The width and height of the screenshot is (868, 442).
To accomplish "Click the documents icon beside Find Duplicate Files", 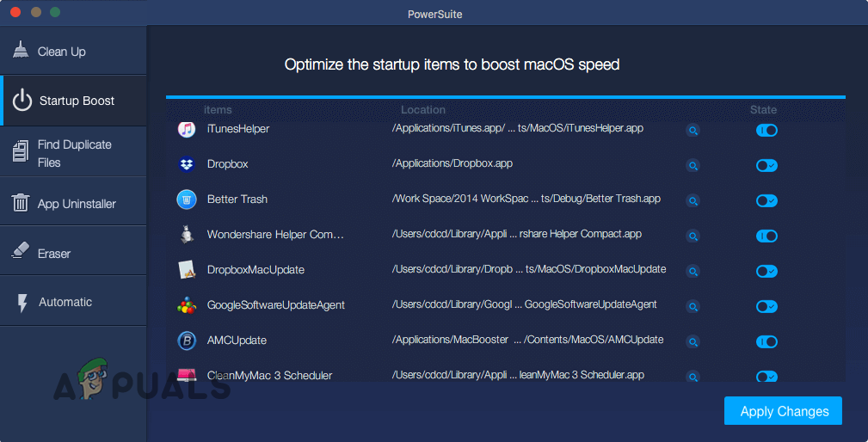I will coord(21,151).
